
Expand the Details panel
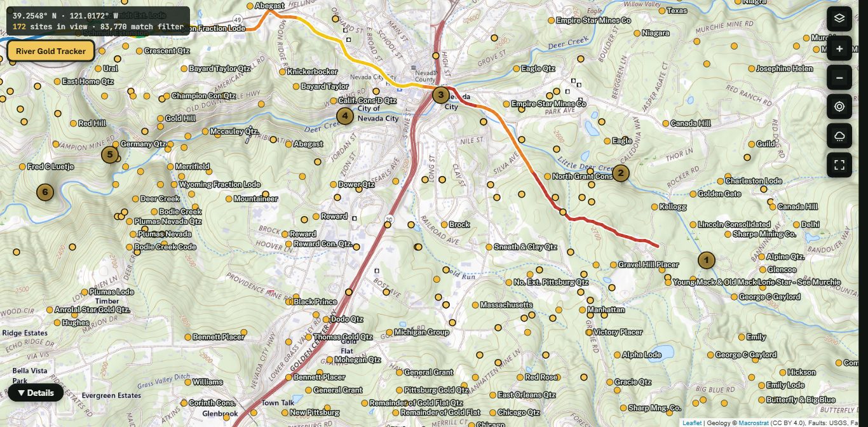point(36,393)
